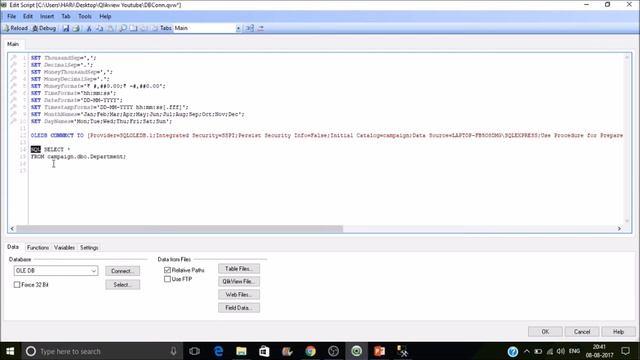
Task: Click the taskbar search box
Action: coord(100,351)
